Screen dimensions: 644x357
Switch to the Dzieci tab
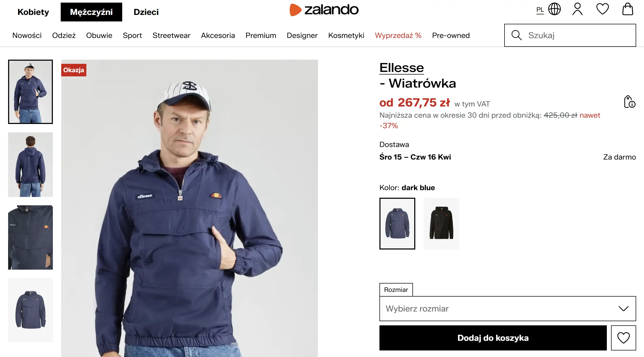[146, 12]
